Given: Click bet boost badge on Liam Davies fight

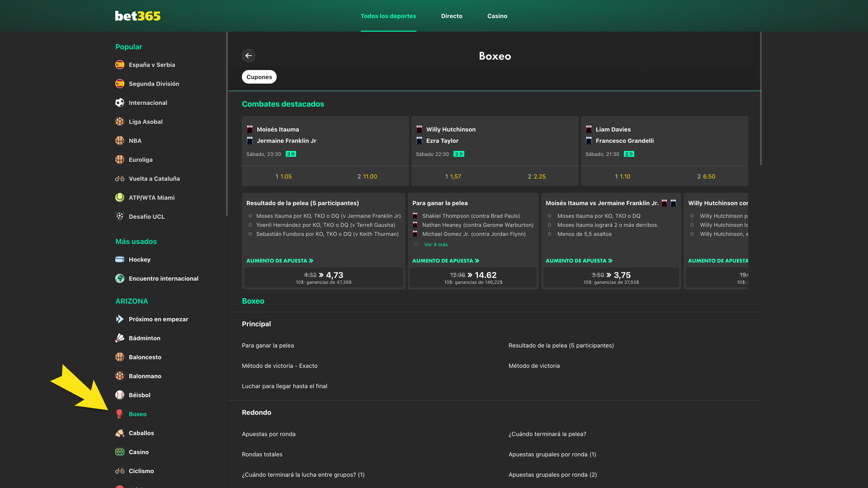Looking at the screenshot, I should tap(629, 154).
